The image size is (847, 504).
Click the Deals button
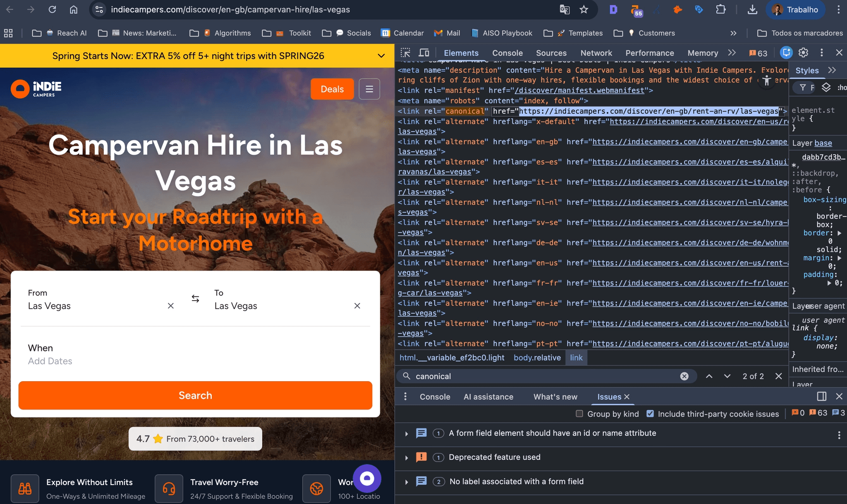coord(332,89)
